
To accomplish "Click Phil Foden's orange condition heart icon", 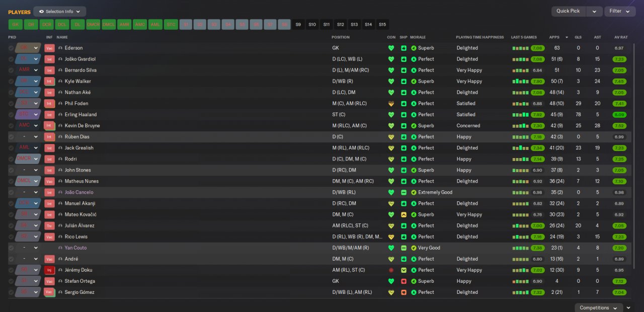I will click(391, 104).
